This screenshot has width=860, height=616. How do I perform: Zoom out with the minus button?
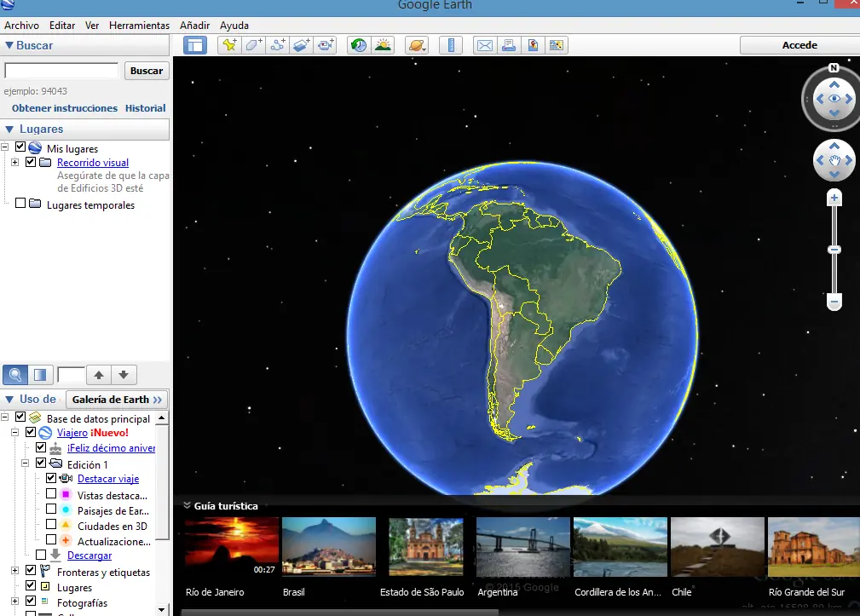point(834,302)
